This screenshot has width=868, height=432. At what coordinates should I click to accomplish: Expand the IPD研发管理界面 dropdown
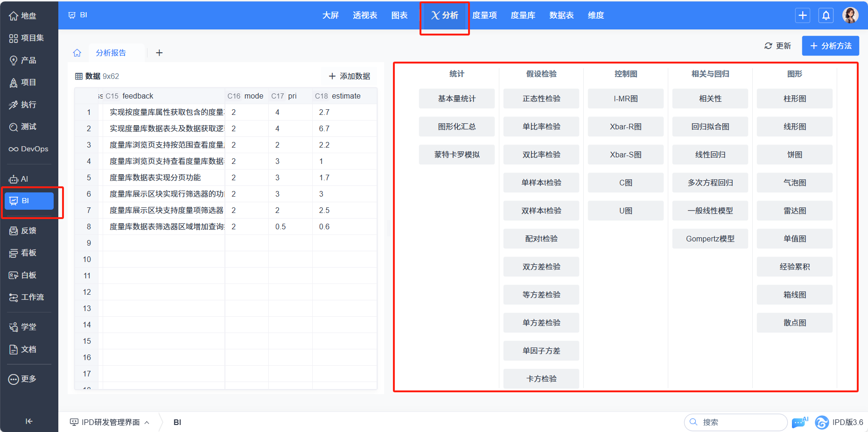pos(110,422)
